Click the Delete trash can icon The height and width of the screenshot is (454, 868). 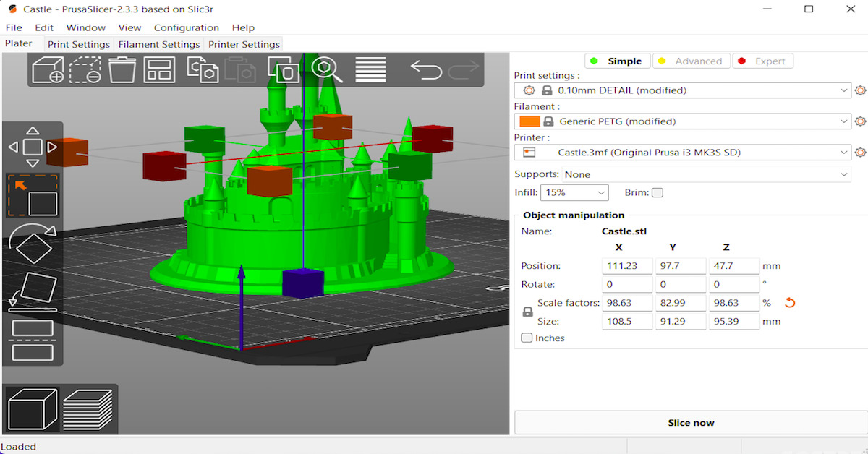point(122,70)
